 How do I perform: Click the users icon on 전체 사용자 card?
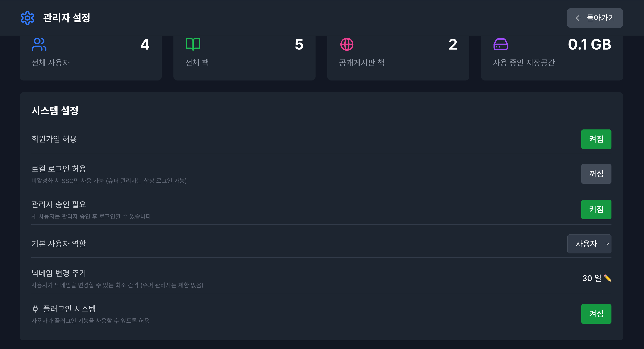point(40,44)
